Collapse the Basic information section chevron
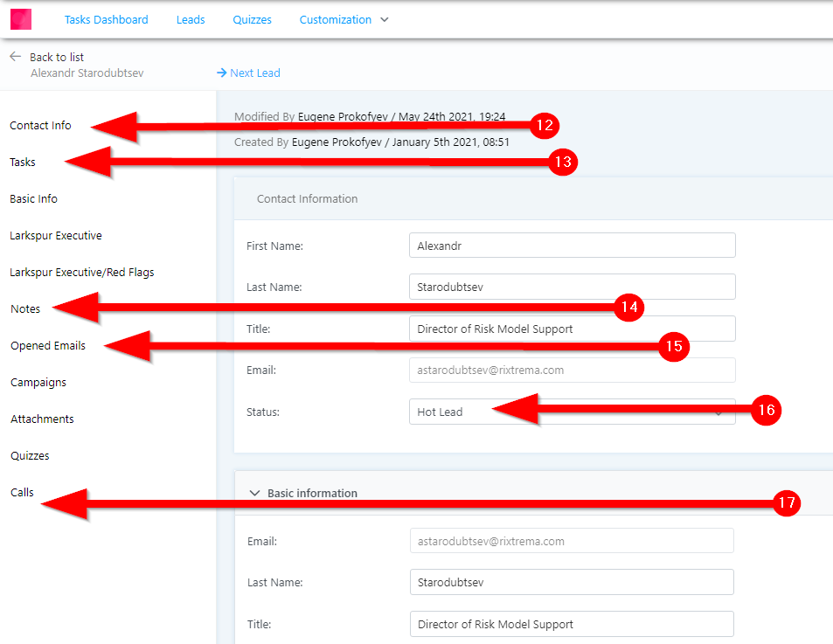The height and width of the screenshot is (644, 833). click(254, 493)
